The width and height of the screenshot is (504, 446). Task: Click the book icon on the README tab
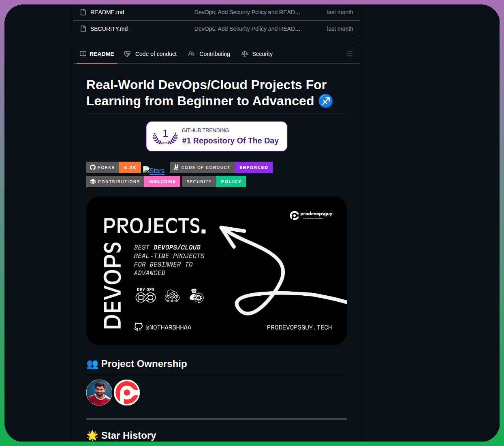[83, 54]
